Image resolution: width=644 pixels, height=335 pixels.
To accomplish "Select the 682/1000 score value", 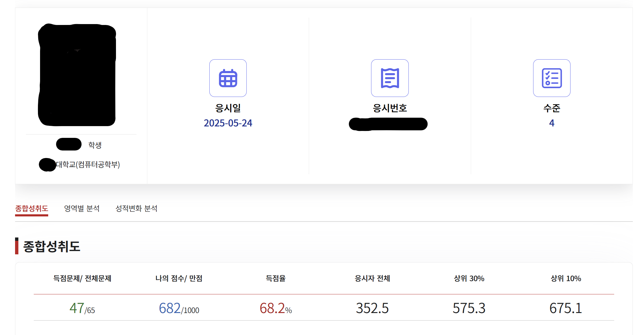I will [179, 308].
